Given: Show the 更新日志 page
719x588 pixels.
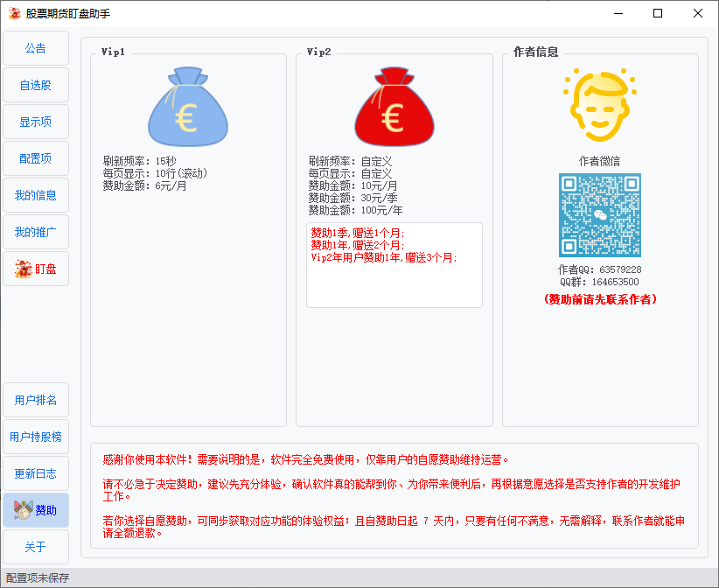Looking at the screenshot, I should point(36,473).
